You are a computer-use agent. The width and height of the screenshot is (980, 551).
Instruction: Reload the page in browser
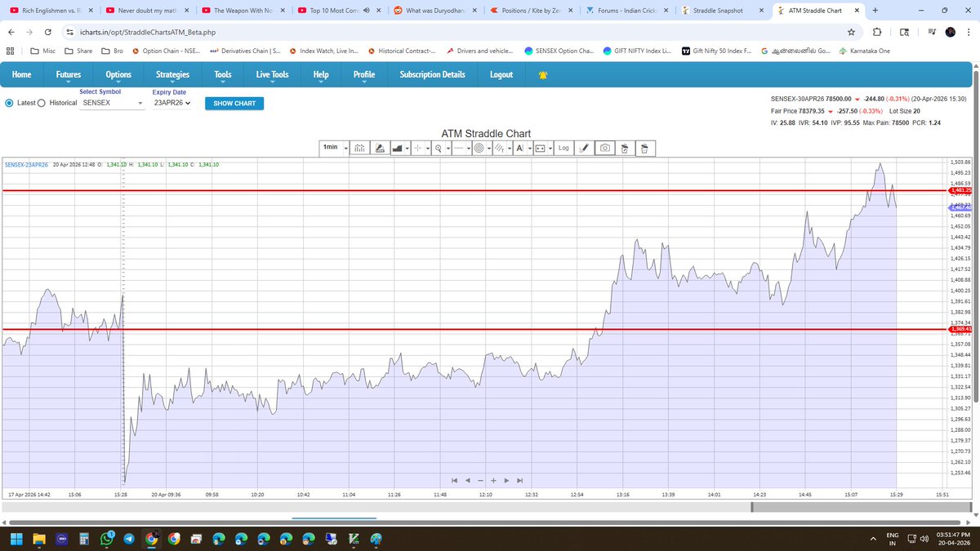pyautogui.click(x=47, y=32)
